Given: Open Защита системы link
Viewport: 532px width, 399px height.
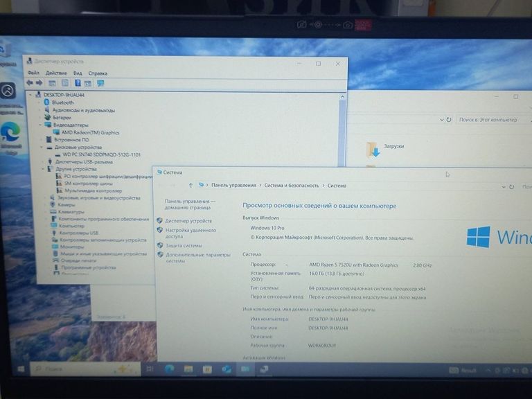Looking at the screenshot, I should 184,245.
